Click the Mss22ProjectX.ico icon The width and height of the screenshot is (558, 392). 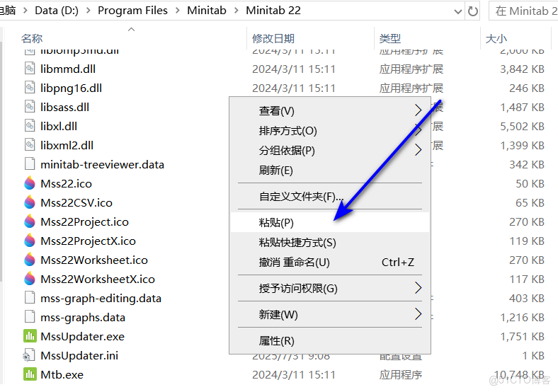(30, 241)
